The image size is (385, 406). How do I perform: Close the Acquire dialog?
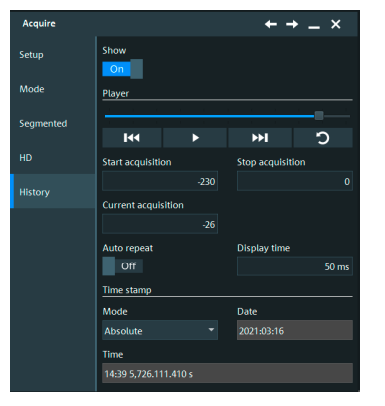(x=336, y=24)
